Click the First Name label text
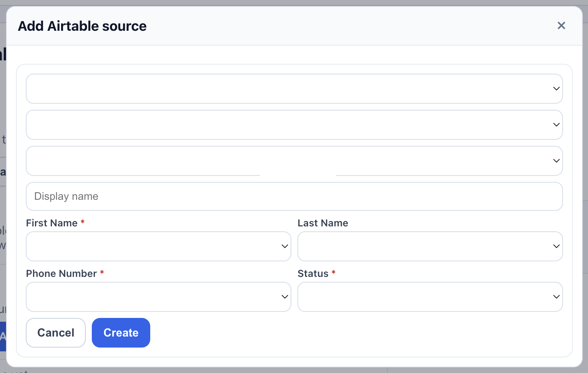The height and width of the screenshot is (373, 588). coord(52,223)
